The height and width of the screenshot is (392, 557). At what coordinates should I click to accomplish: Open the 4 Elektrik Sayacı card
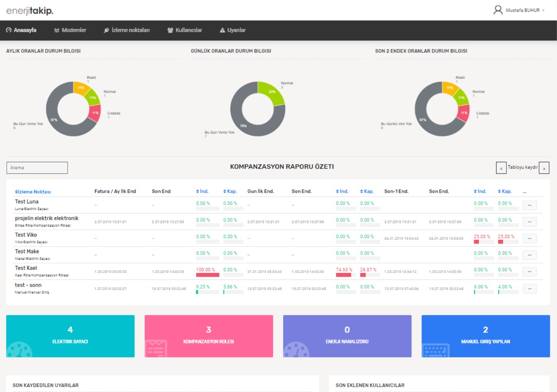coord(70,336)
